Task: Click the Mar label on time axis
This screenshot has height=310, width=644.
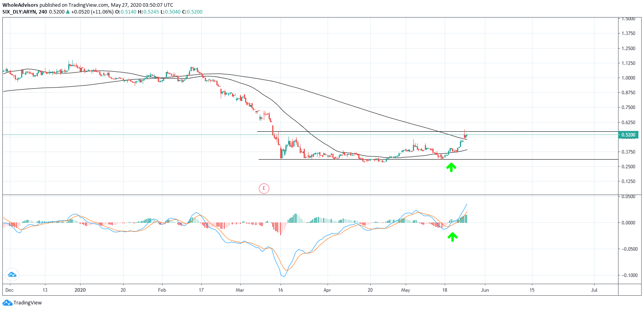Action: (x=240, y=290)
